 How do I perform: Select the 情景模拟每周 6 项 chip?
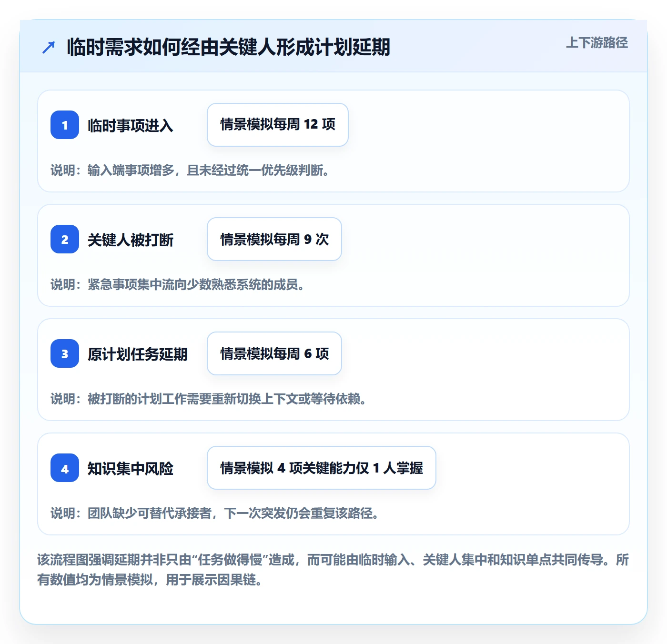click(274, 353)
